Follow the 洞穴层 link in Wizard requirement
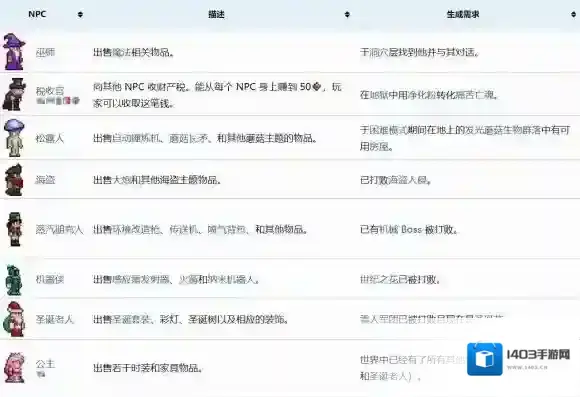Screen dimensions: 580x397 tap(384, 52)
